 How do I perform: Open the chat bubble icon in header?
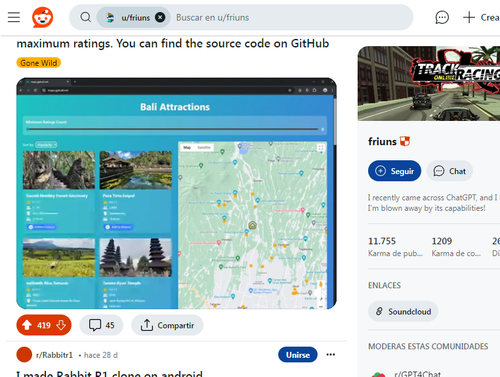tap(442, 17)
